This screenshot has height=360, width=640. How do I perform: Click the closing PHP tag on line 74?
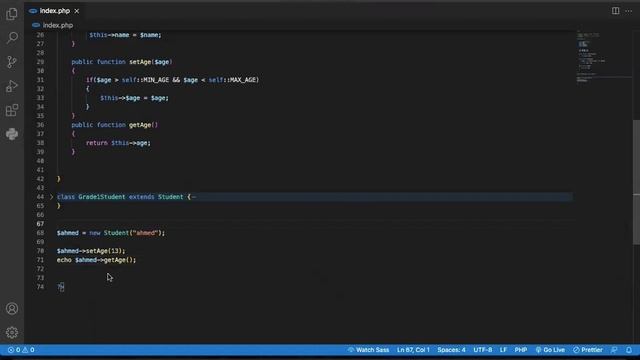coord(61,287)
